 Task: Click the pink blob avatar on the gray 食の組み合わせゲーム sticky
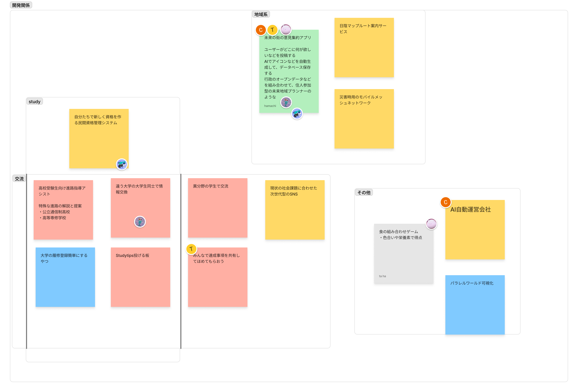431,224
